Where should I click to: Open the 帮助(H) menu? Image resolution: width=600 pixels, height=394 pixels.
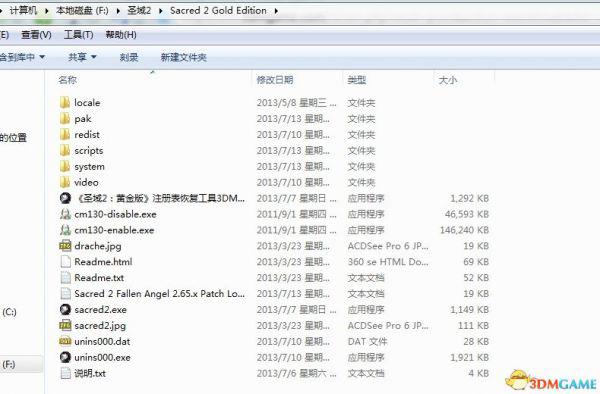[x=121, y=35]
